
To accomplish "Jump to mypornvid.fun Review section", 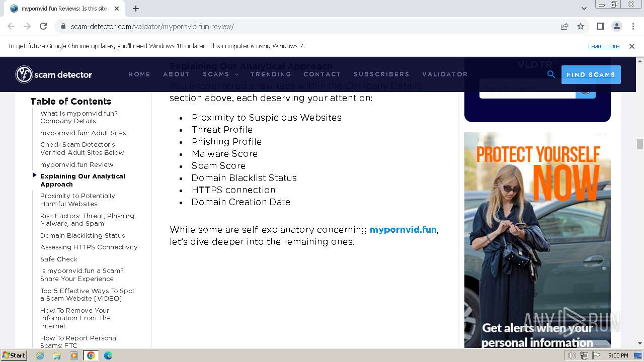I will pyautogui.click(x=77, y=164).
